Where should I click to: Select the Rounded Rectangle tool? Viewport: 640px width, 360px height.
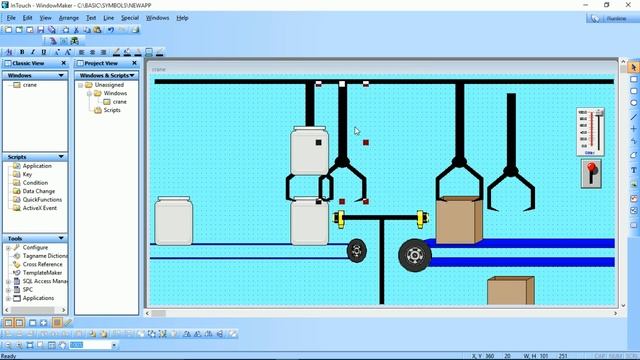[633, 91]
